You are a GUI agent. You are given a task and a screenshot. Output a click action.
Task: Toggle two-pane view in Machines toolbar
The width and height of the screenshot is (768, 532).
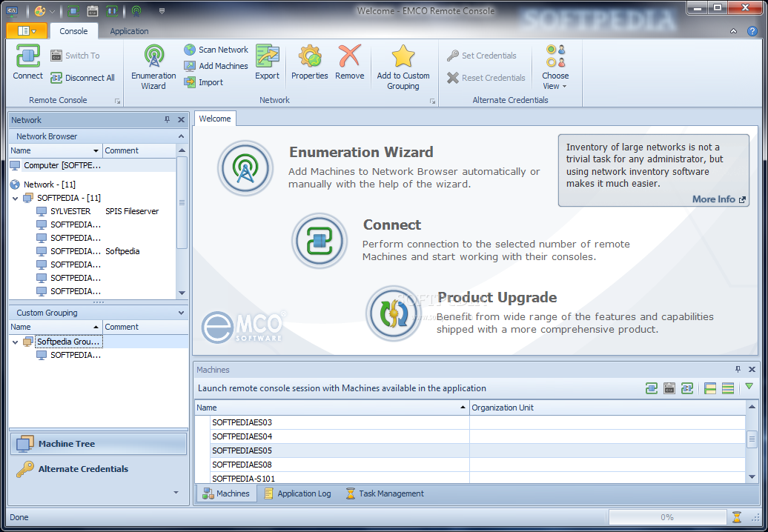pyautogui.click(x=710, y=388)
